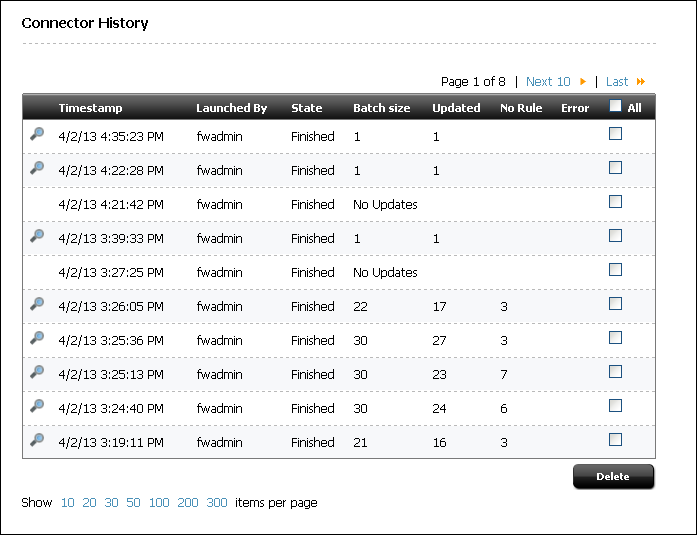Open details magnifier for 3:25:36 PM entry
The width and height of the screenshot is (697, 535).
click(37, 338)
